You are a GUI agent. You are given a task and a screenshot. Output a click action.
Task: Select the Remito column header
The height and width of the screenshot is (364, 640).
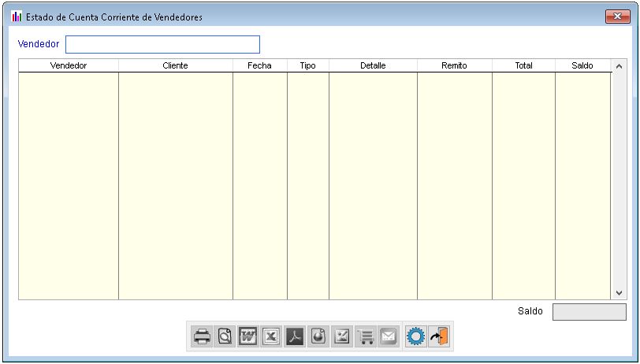[x=454, y=66]
